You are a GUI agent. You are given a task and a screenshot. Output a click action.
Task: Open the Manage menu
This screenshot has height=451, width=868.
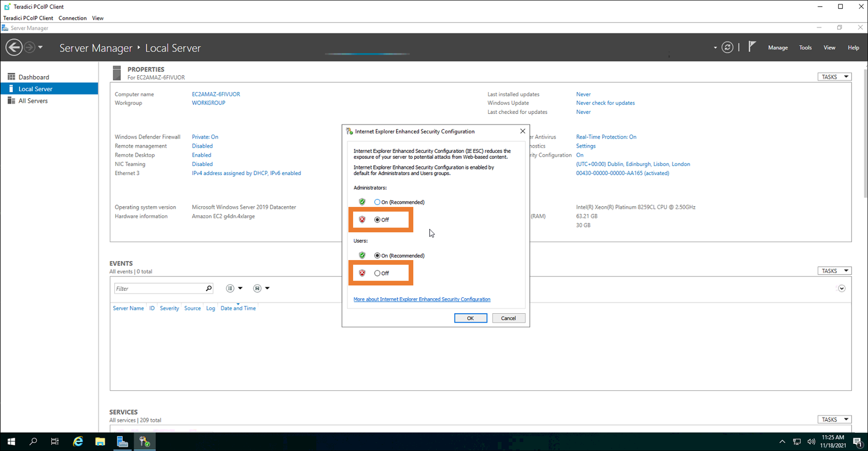[x=778, y=47]
